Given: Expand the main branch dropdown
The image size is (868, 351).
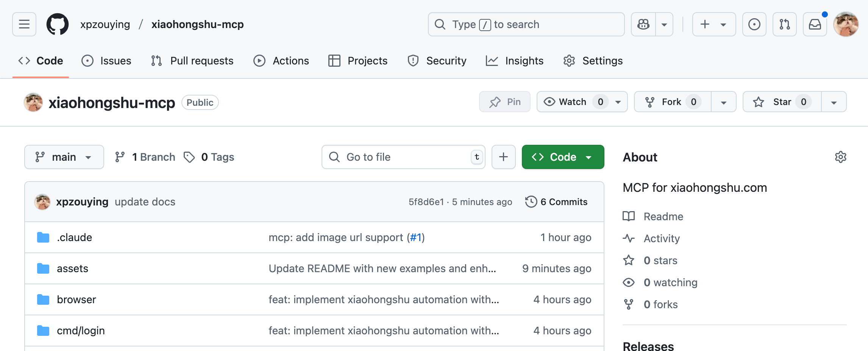Looking at the screenshot, I should pyautogui.click(x=64, y=157).
